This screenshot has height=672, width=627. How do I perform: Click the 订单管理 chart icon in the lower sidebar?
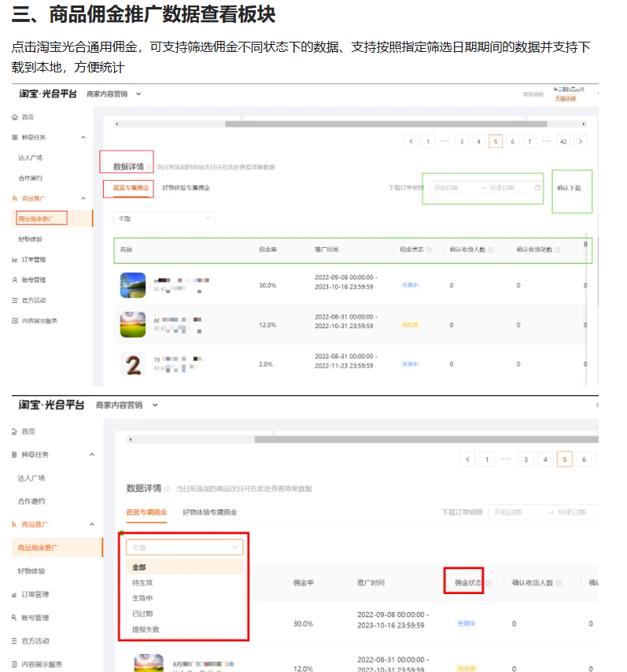coord(14,596)
